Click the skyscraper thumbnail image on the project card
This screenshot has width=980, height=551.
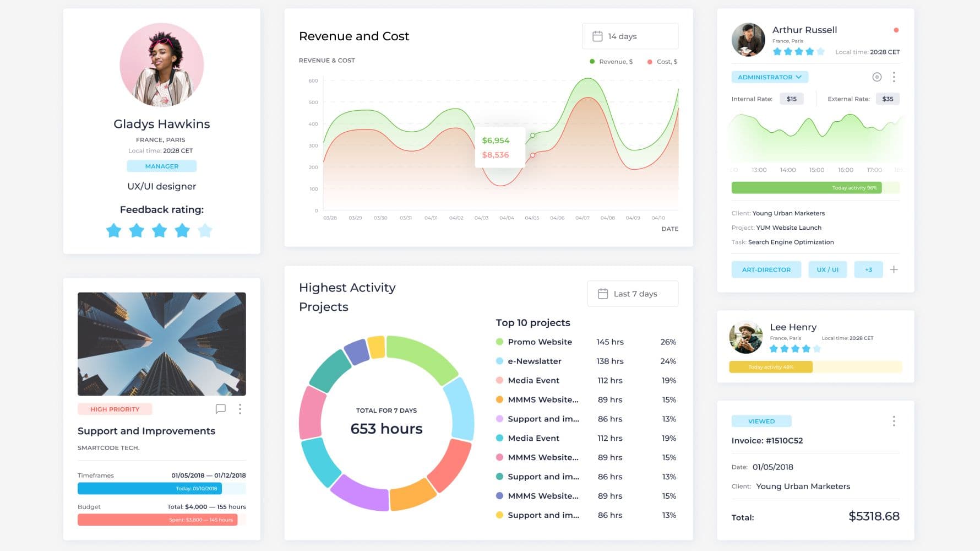point(162,344)
